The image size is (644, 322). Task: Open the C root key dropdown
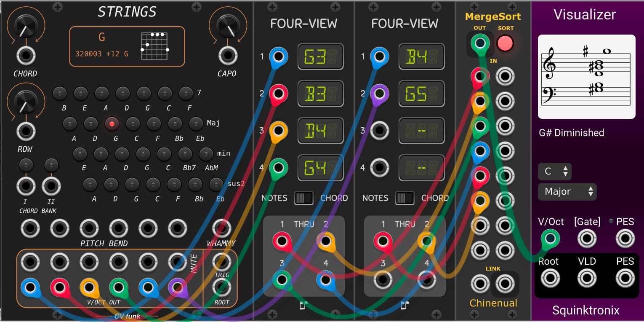click(x=555, y=172)
